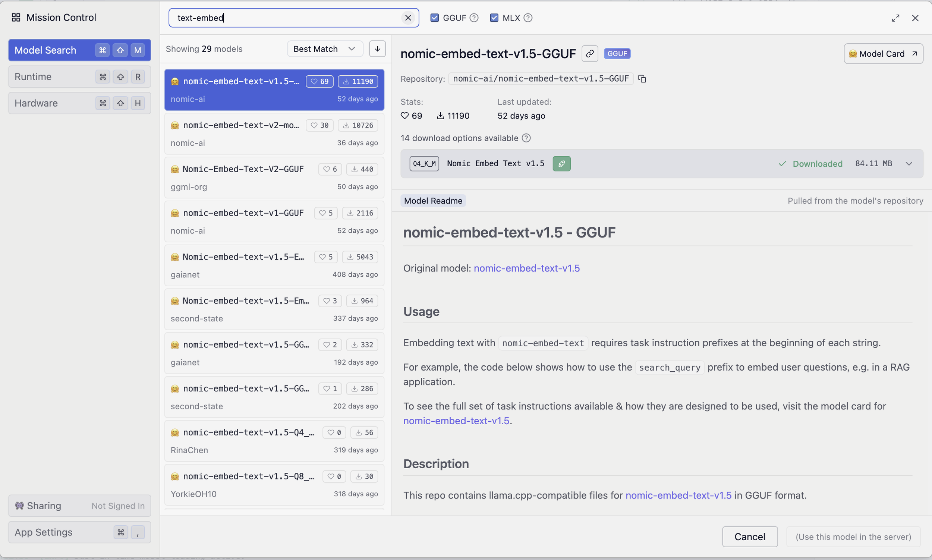
Task: Click the GGUF format badge beside the model title
Action: [x=617, y=54]
